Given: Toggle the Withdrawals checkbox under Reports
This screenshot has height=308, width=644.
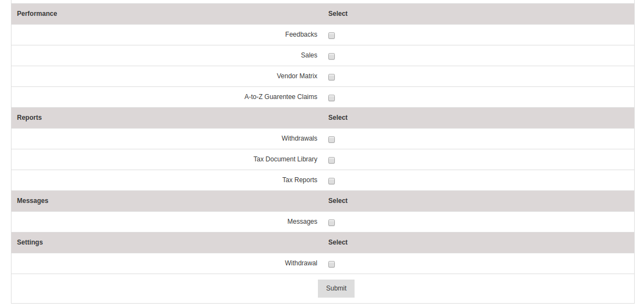Looking at the screenshot, I should click(332, 139).
